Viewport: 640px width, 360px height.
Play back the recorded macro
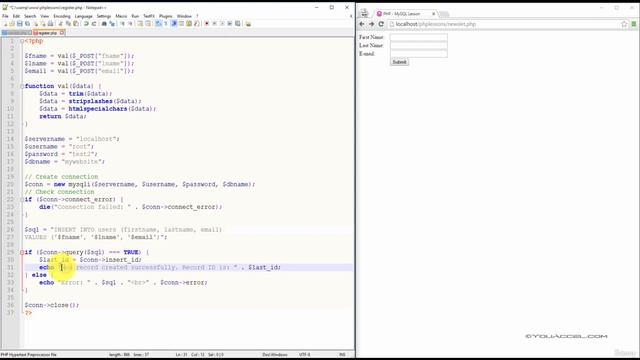coord(222,24)
